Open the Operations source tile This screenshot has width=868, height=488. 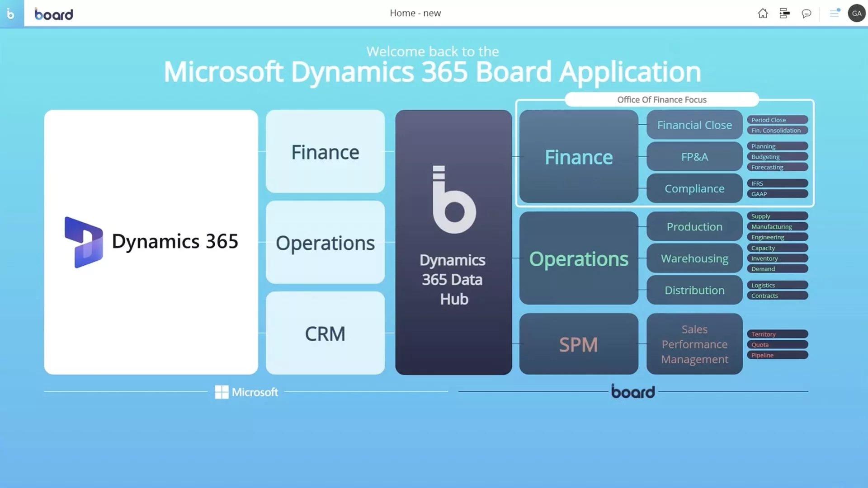tap(325, 242)
